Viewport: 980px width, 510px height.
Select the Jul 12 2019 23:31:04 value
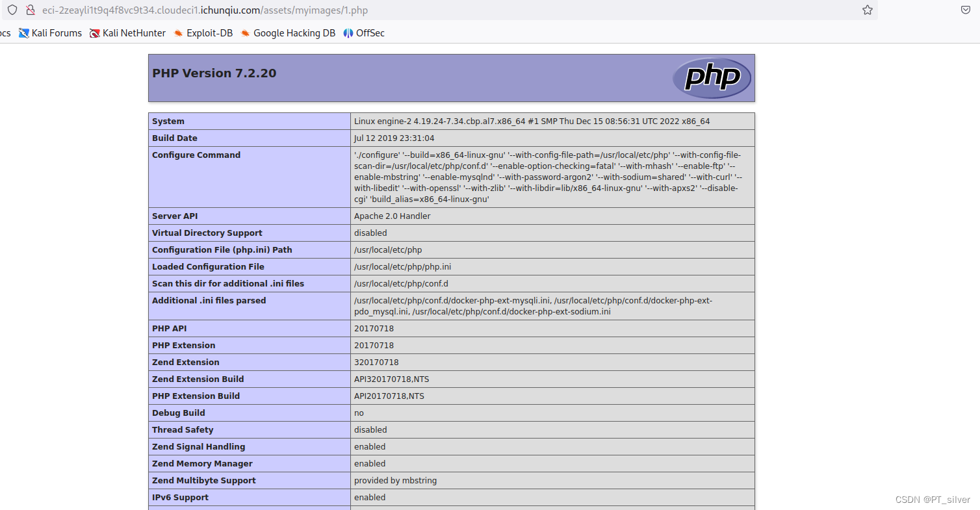(x=394, y=138)
